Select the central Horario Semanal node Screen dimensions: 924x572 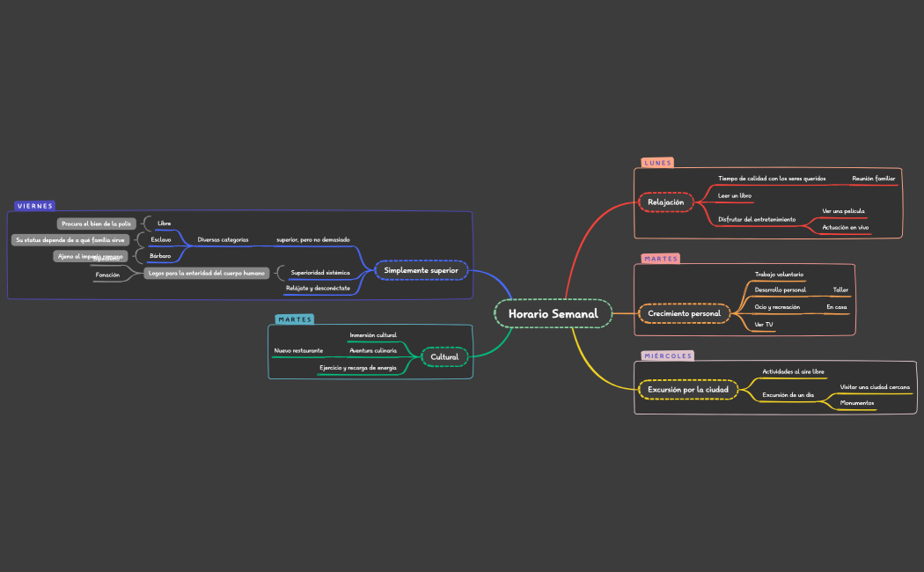pos(553,314)
